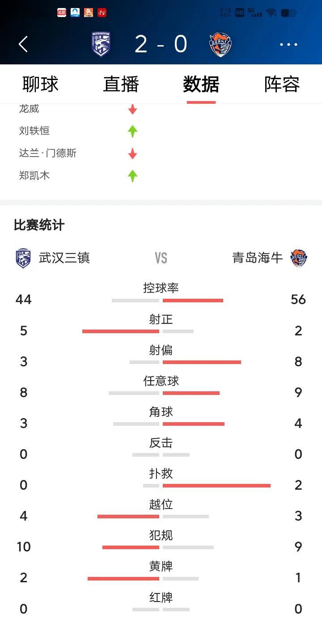Viewport: 322px width, 644px height.
Task: Open player 达兰·门德斯 from the list
Action: [48, 153]
